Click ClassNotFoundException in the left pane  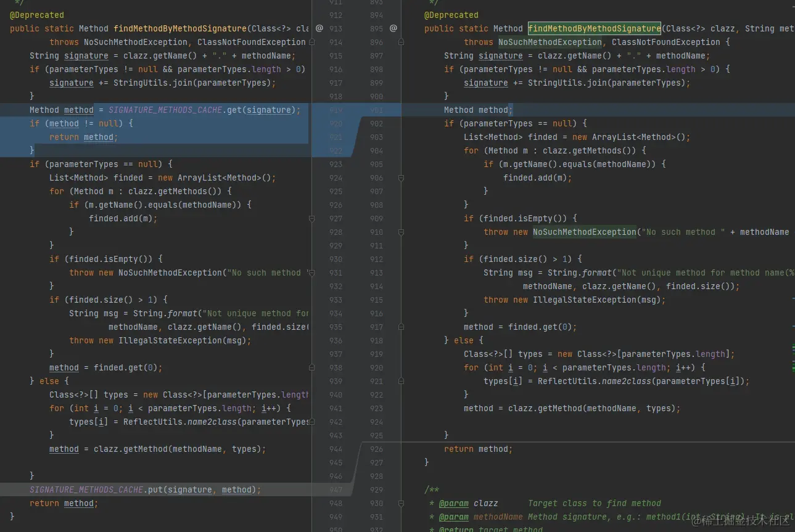pos(252,42)
